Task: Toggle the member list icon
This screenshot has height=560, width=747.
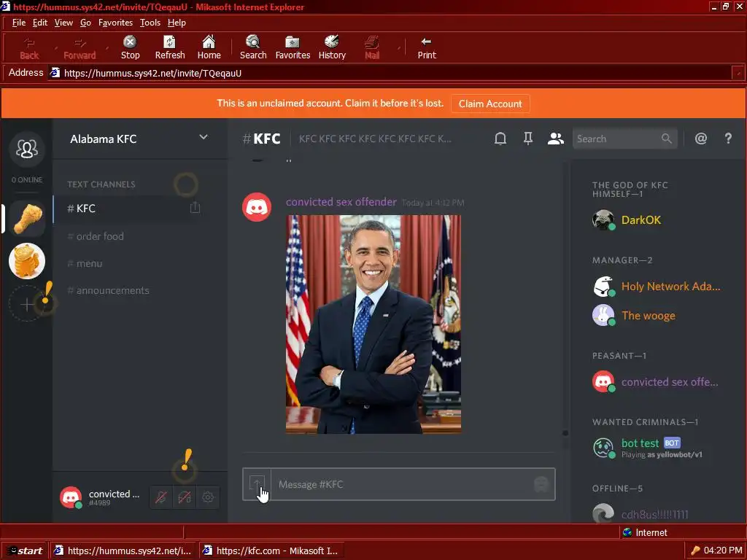Action: click(x=555, y=139)
